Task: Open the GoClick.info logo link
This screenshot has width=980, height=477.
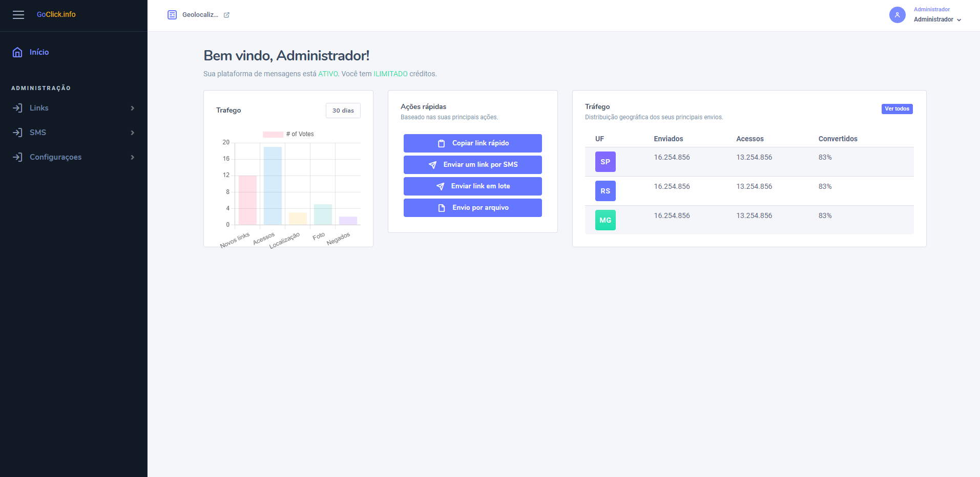Action: [56, 14]
